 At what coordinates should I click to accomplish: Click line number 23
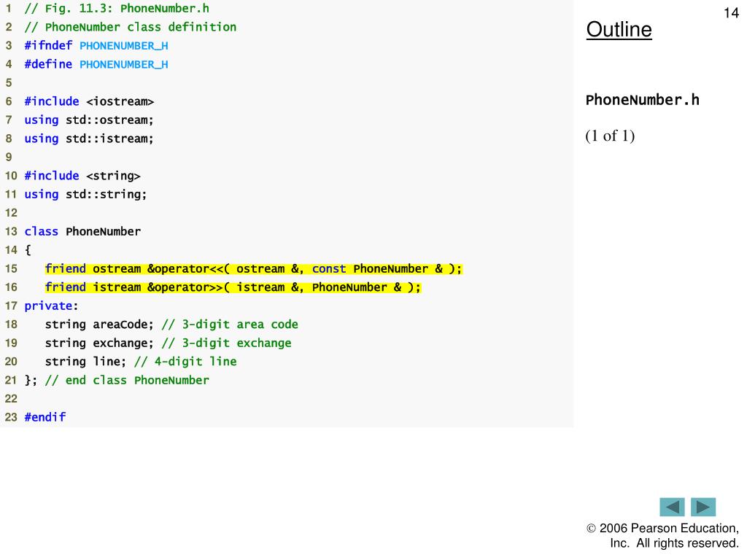[11, 417]
